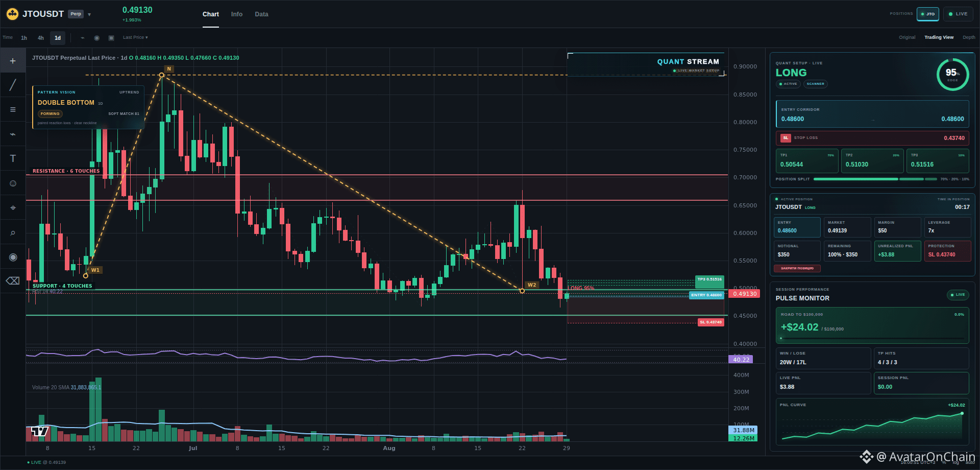Click the Protection SL 0.43740 card
This screenshot has height=470, width=980.
click(947, 251)
